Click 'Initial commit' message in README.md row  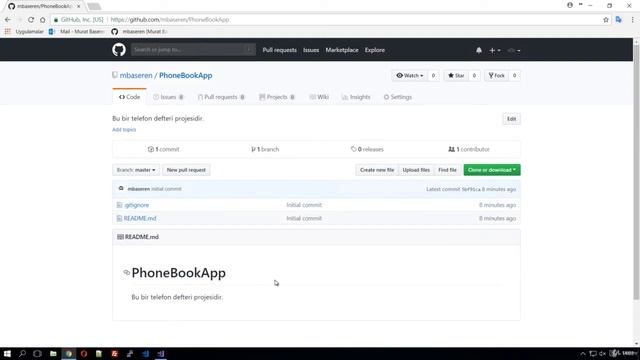(x=304, y=218)
